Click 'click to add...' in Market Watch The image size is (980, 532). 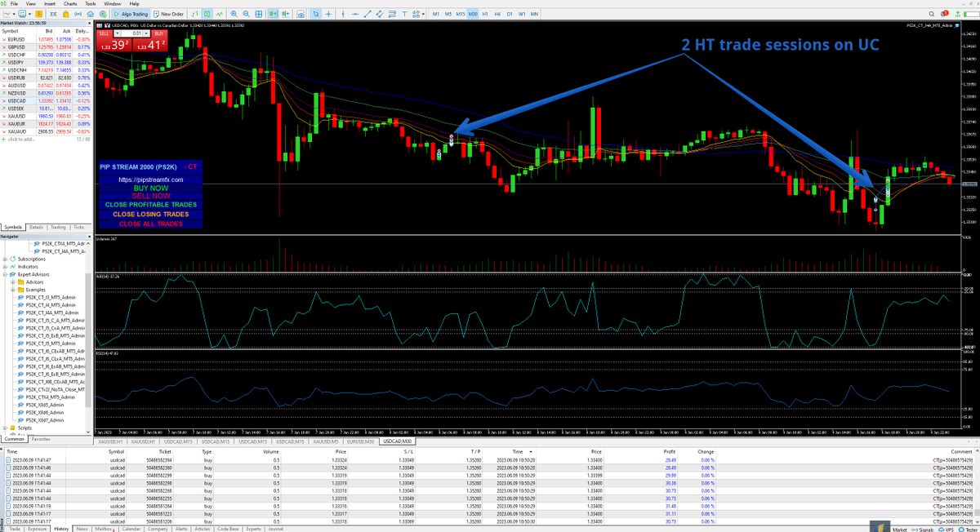(x=21, y=139)
